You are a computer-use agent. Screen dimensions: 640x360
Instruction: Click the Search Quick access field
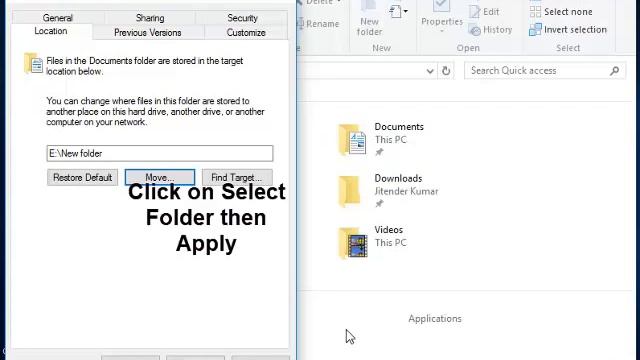545,71
